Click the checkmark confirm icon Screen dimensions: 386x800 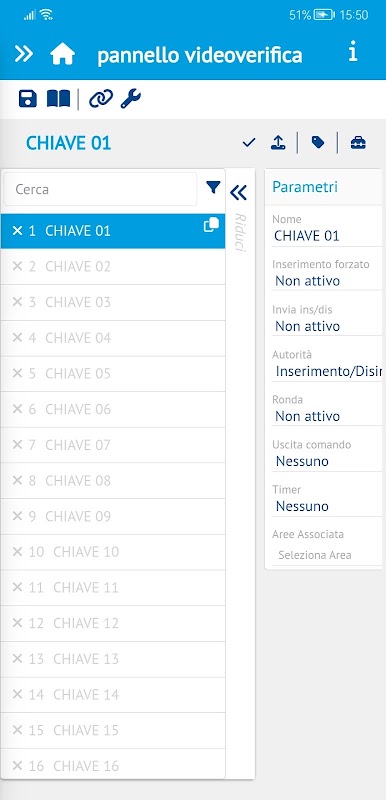249,143
